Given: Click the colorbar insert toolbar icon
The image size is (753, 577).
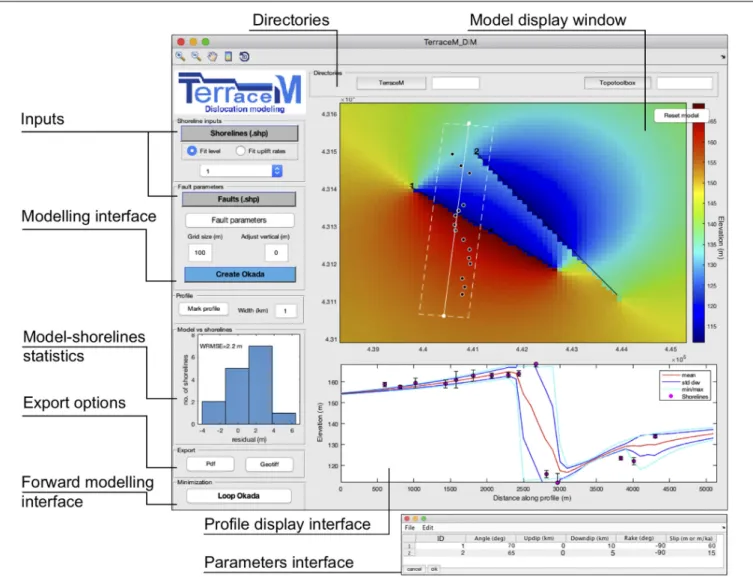Looking at the screenshot, I should [229, 57].
